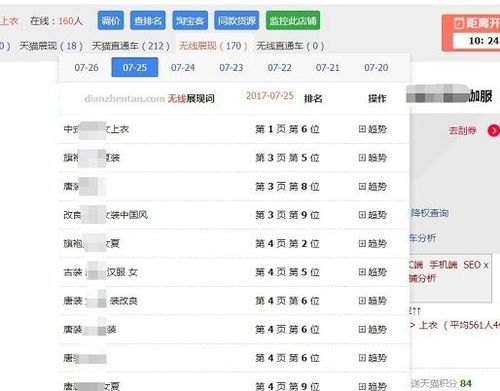Select the highlighted 07-25 date
This screenshot has width=500, height=391.
[135, 67]
